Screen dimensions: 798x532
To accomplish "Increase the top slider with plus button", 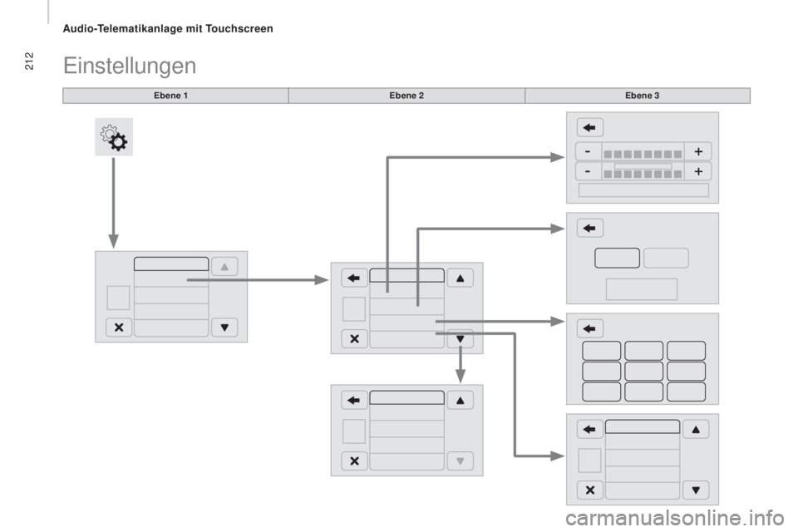I will (x=698, y=152).
